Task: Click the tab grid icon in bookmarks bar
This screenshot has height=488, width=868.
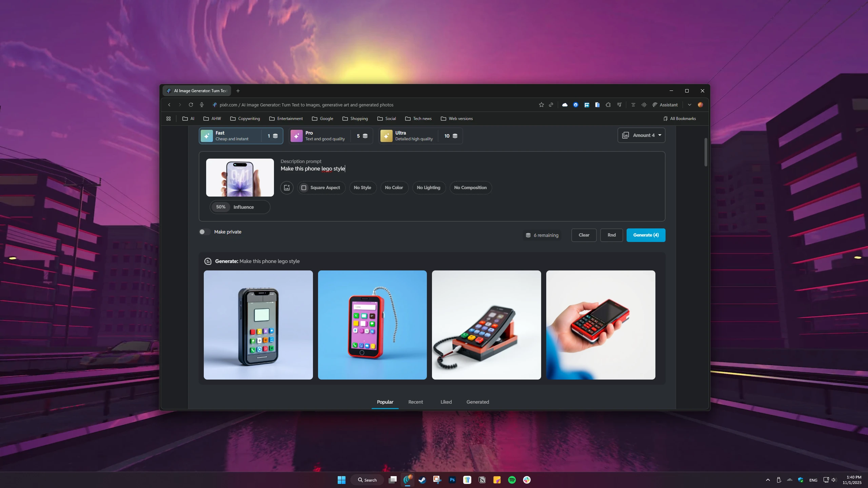Action: pyautogui.click(x=169, y=119)
